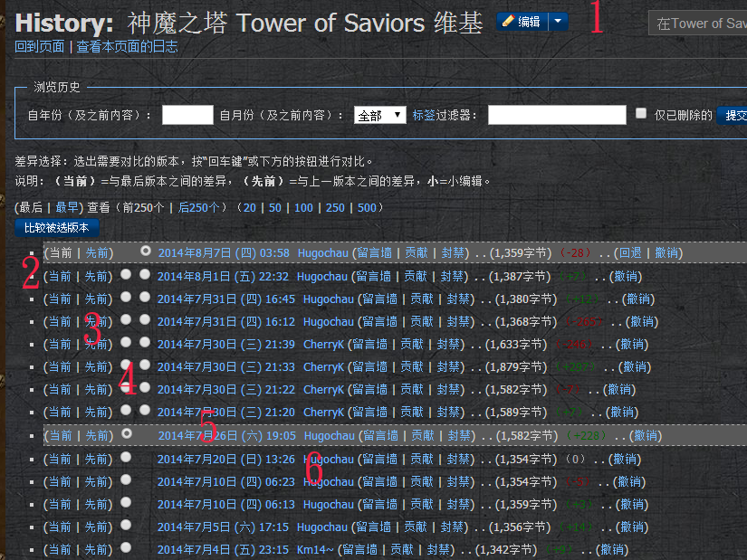This screenshot has height=560, width=747.
Task: Focus the 标签过滤器 text field
Action: pyautogui.click(x=557, y=115)
